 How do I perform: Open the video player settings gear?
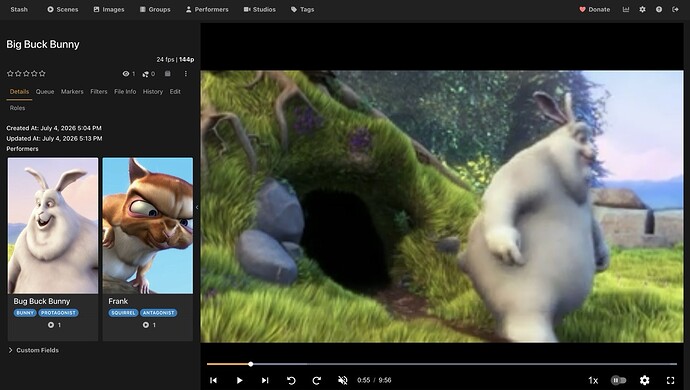645,380
